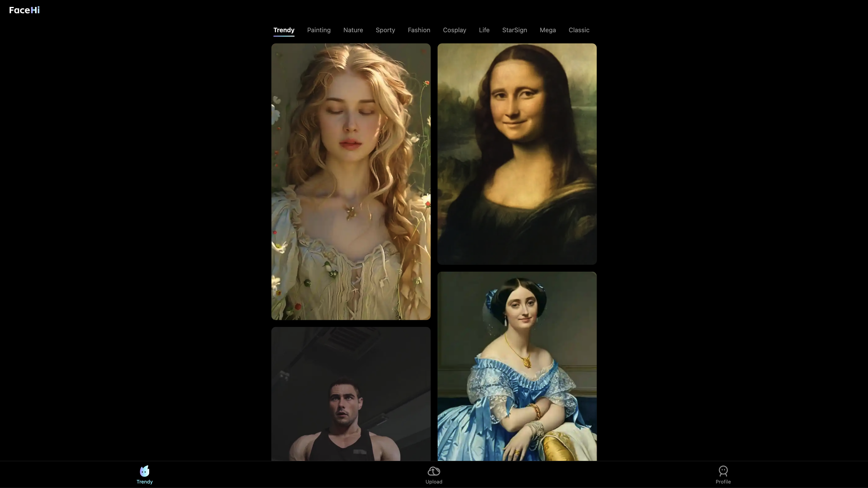The width and height of the screenshot is (868, 488).
Task: Open the gym man in tank top template
Action: click(351, 394)
